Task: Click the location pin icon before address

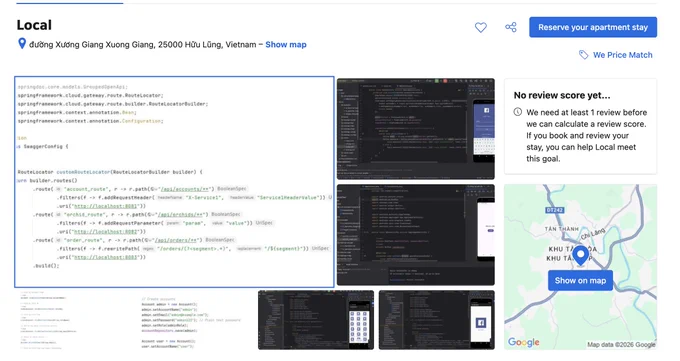Action: 22,43
